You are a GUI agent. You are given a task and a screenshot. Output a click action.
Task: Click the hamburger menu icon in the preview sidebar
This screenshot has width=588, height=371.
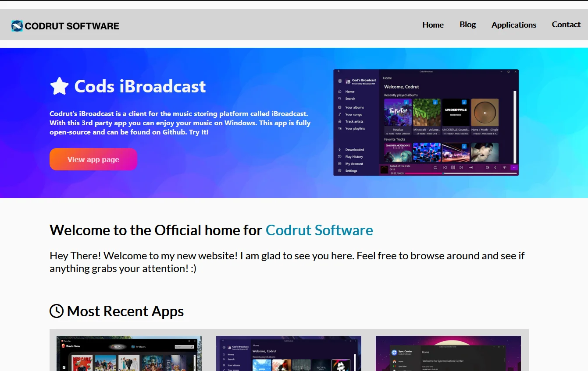pyautogui.click(x=340, y=81)
